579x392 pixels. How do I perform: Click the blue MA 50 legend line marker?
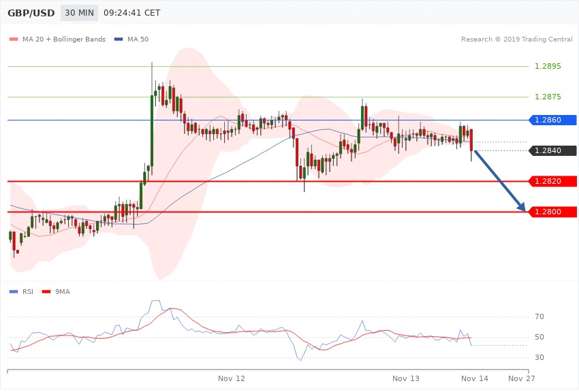coord(119,39)
